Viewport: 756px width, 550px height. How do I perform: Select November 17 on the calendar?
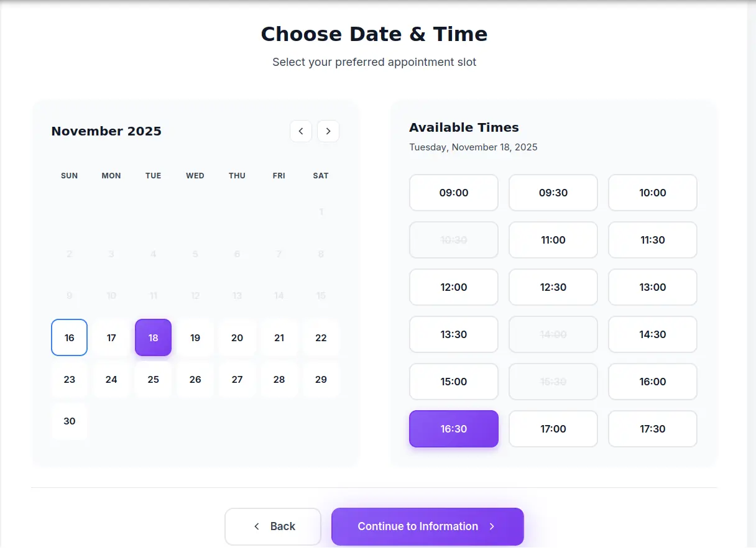[111, 337]
